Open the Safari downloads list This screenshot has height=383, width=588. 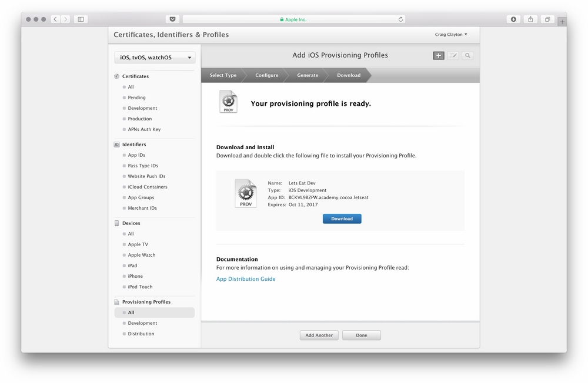[513, 19]
